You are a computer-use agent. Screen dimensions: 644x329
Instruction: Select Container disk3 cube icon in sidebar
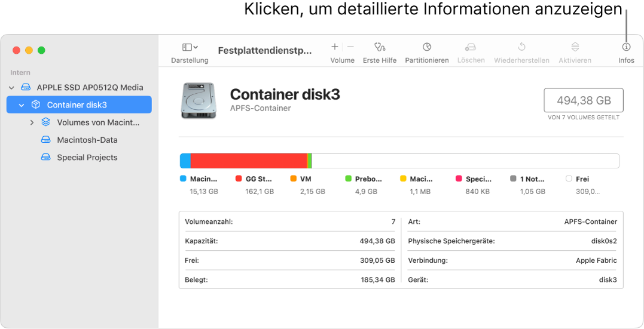click(x=36, y=105)
